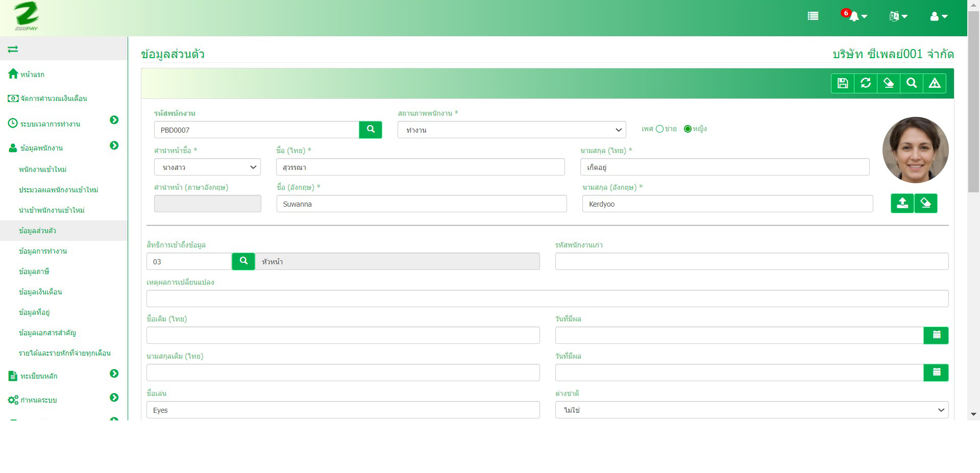Expand ทะเบียนหลัก menu arrow
The image size is (980, 473).
click(114, 374)
